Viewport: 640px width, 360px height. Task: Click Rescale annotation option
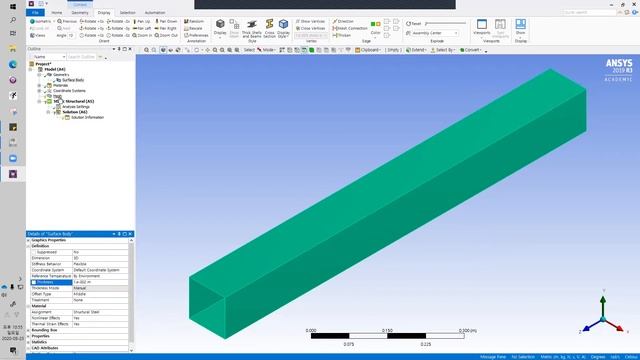point(193,28)
